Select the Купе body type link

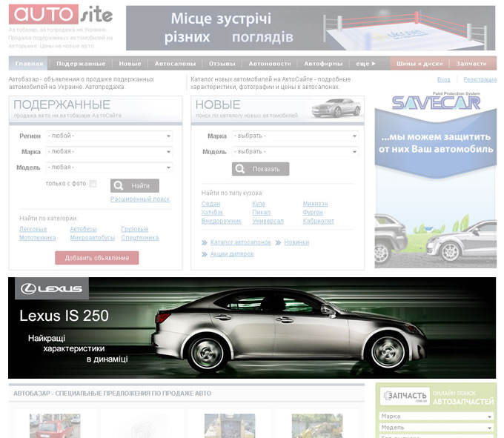tap(259, 204)
